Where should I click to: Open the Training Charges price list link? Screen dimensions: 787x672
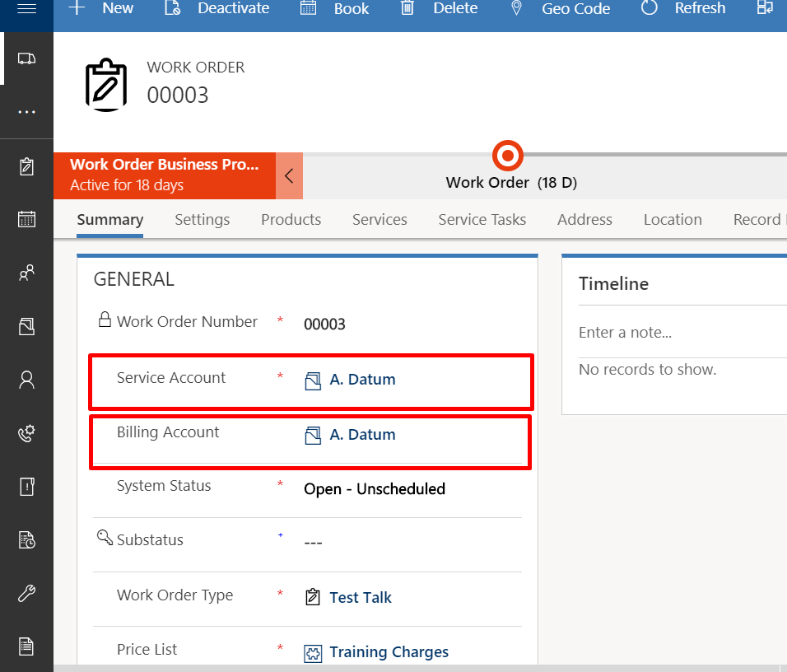tap(389, 652)
